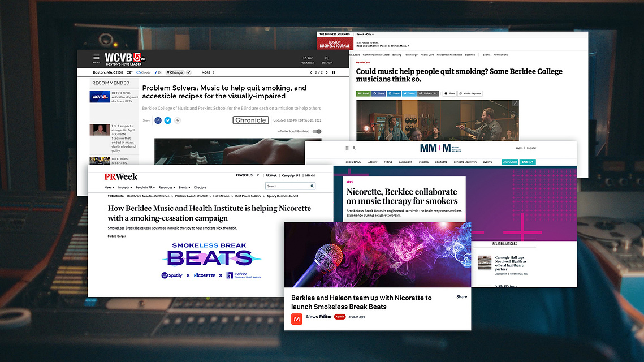
Task: Open the Nominations menu item
Action: [500, 55]
